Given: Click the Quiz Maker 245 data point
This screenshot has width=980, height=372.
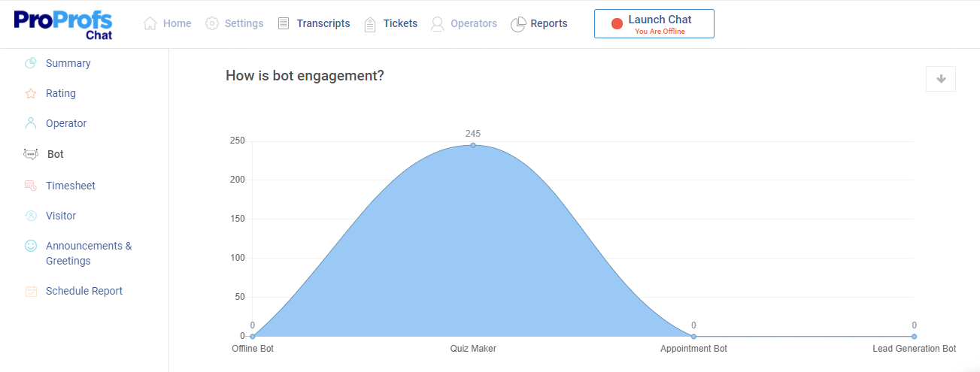Looking at the screenshot, I should 473,145.
